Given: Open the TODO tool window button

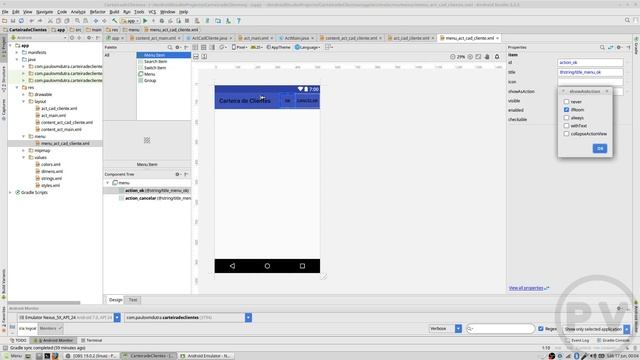Looking at the screenshot, I should pyautogui.click(x=18, y=340).
